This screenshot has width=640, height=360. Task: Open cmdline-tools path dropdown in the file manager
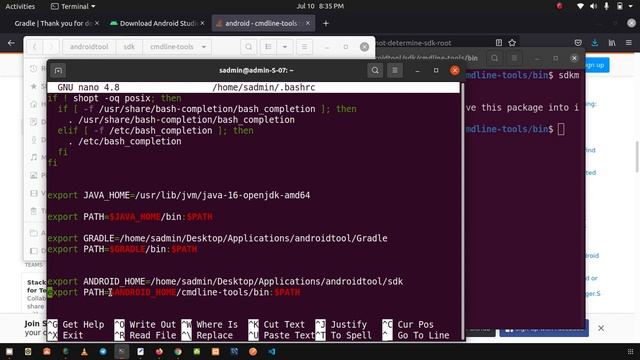203,47
